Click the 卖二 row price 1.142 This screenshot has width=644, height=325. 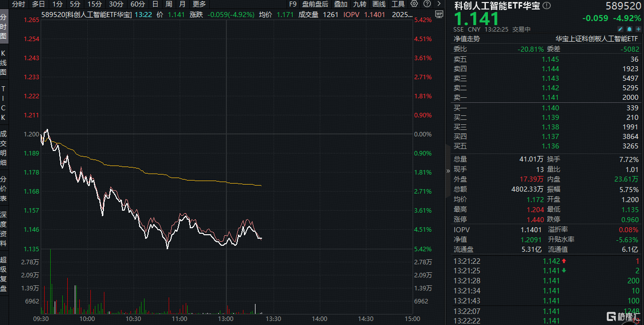[x=550, y=88]
